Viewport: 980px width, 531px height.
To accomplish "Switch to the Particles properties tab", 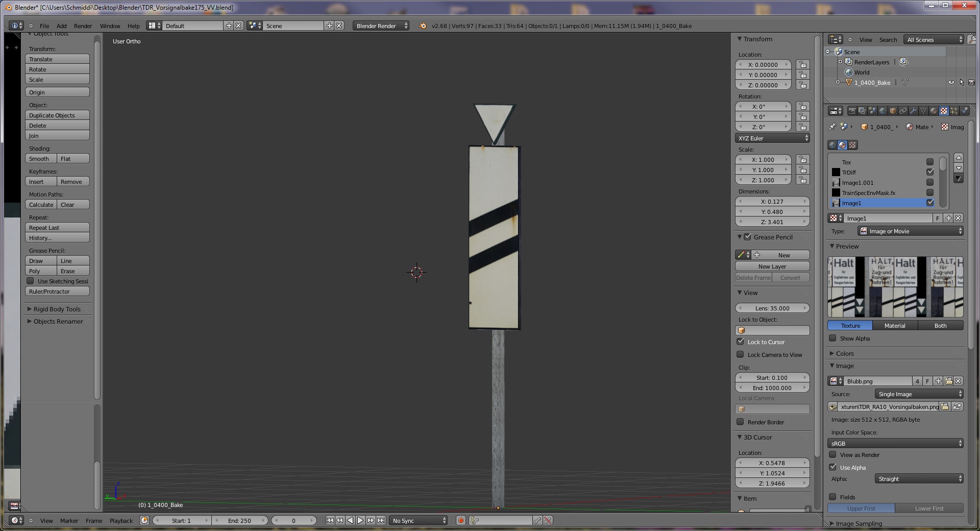I will [954, 111].
